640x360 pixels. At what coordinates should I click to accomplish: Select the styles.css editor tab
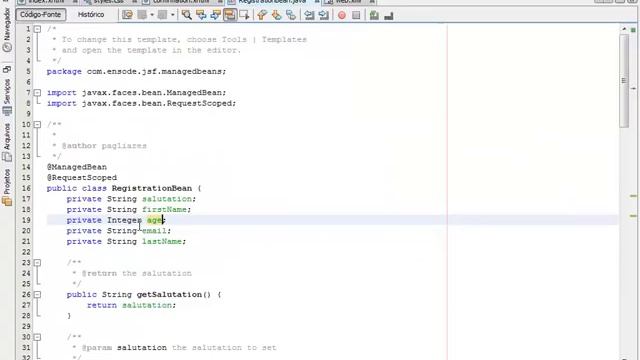click(x=108, y=2)
